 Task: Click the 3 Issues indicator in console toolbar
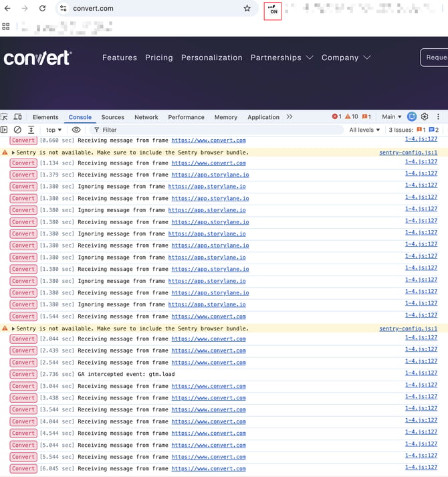pos(414,130)
